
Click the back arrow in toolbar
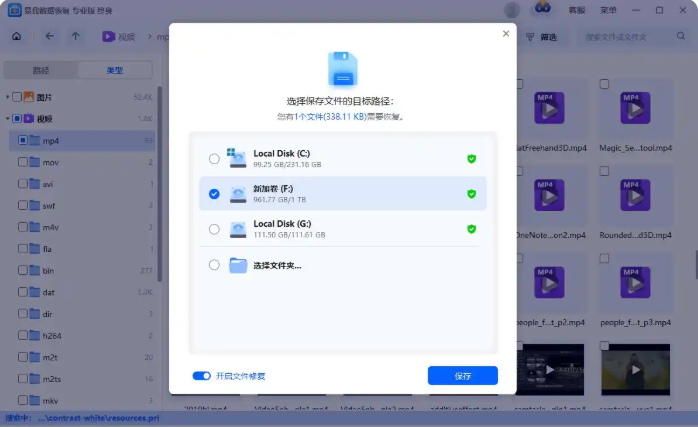point(49,36)
